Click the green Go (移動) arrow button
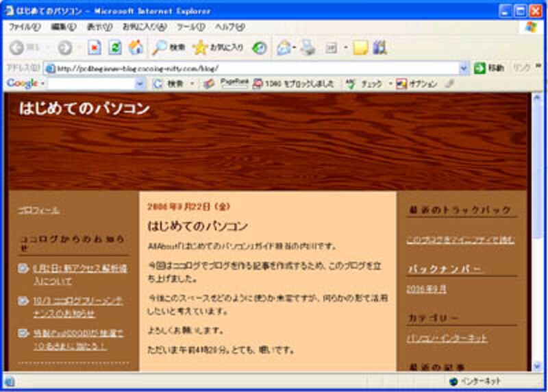The width and height of the screenshot is (548, 392). [x=489, y=68]
